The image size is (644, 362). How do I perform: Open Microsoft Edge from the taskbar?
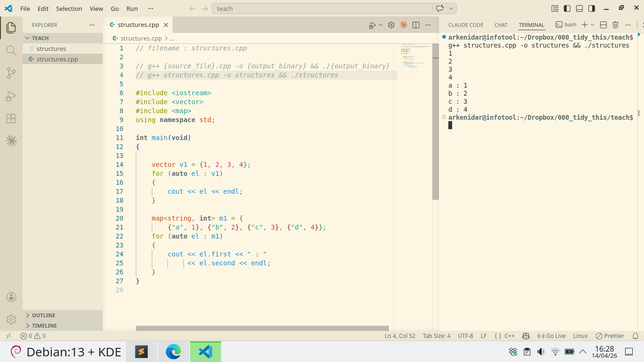coord(173,352)
